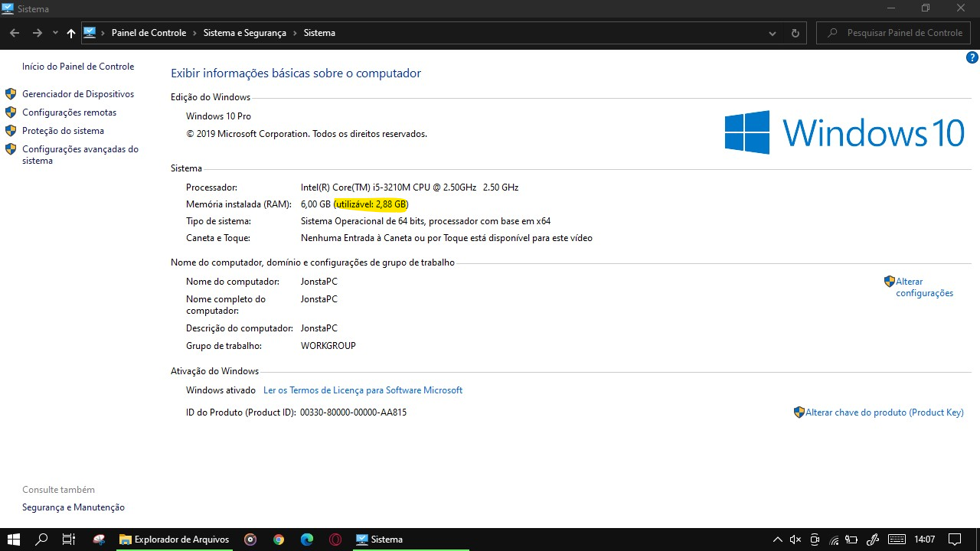
Task: Open the Wi-Fi network tray icon
Action: point(834,540)
